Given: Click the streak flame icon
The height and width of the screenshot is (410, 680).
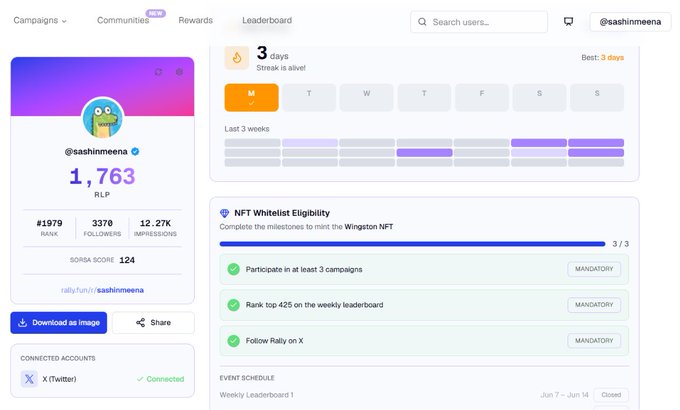Looking at the screenshot, I should pos(237,57).
